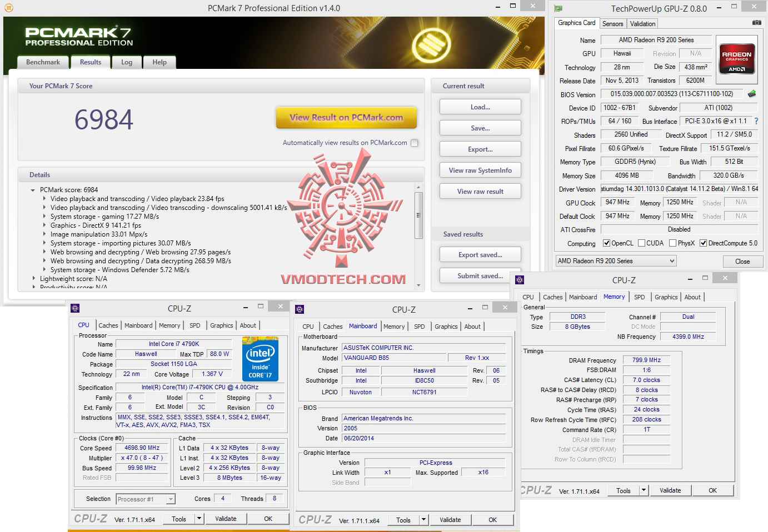Expand the Lightweight score: N/A node
This screenshot has width=768, height=532.
pyautogui.click(x=33, y=279)
